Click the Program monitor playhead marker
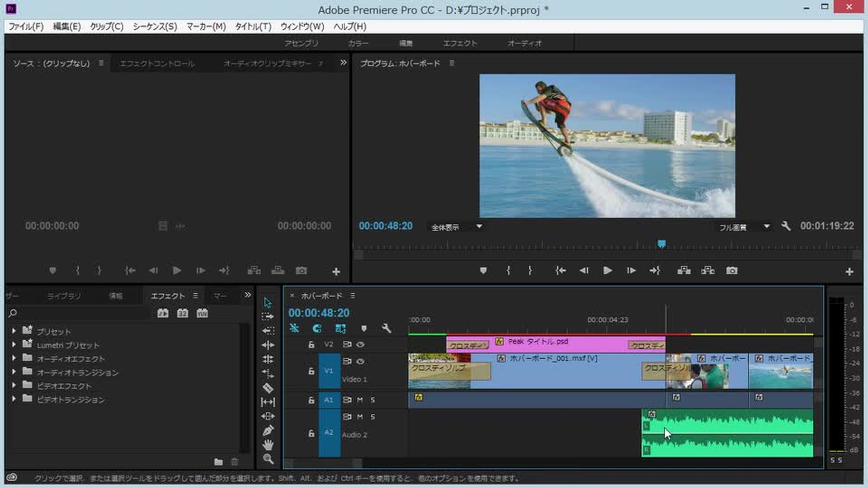Screen dimensions: 868x488 click(x=661, y=244)
